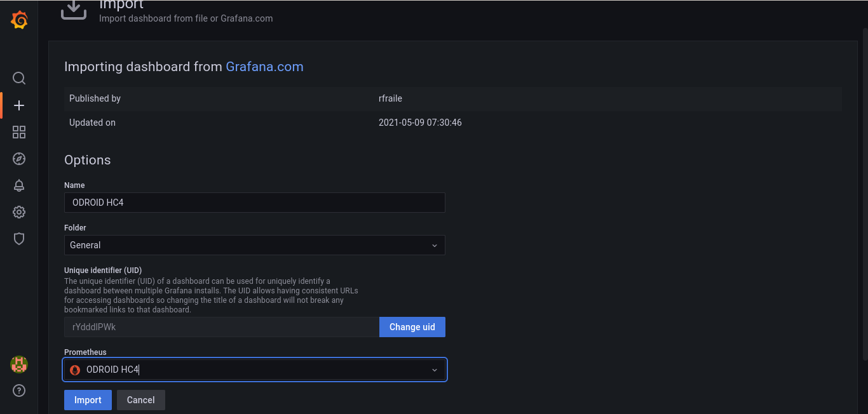The image size is (868, 414).
Task: Select the publisher name rfraile
Action: [390, 98]
